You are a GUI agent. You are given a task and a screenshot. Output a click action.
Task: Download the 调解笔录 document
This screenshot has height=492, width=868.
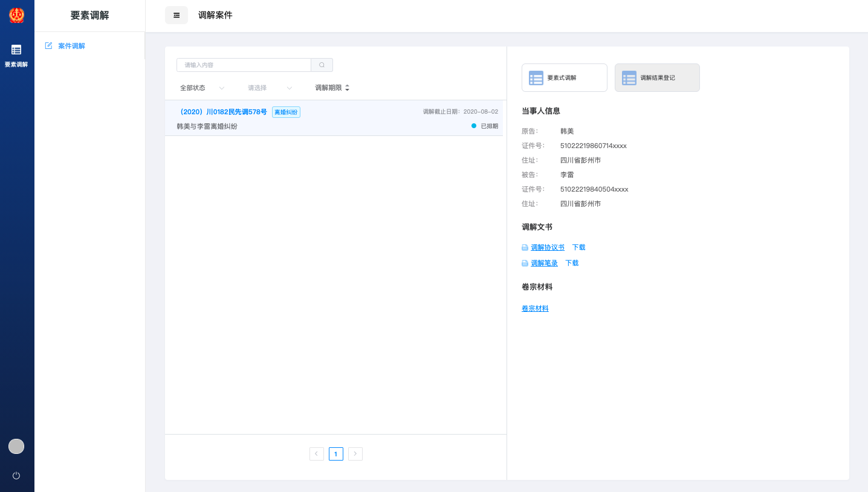(x=572, y=263)
